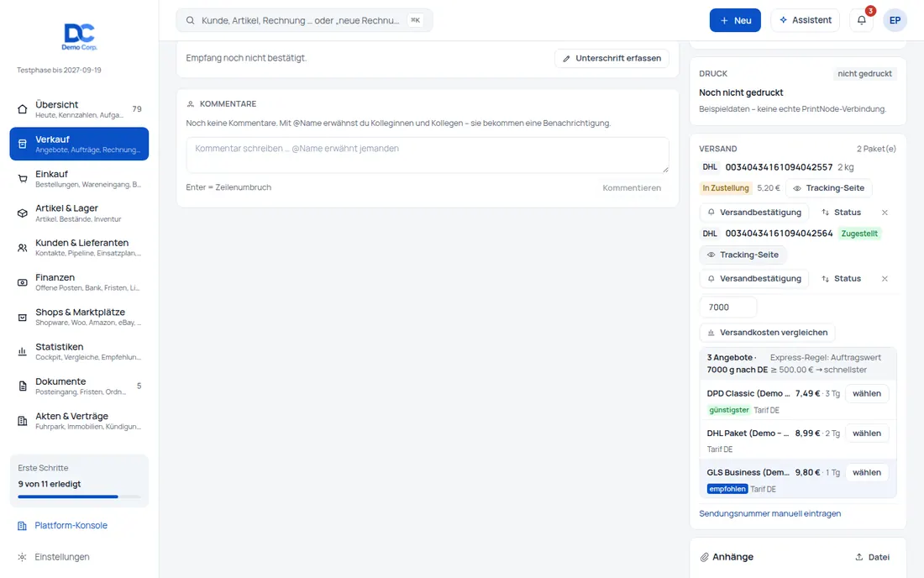Open the Plattform-Konsole link
924x578 pixels.
click(71, 526)
